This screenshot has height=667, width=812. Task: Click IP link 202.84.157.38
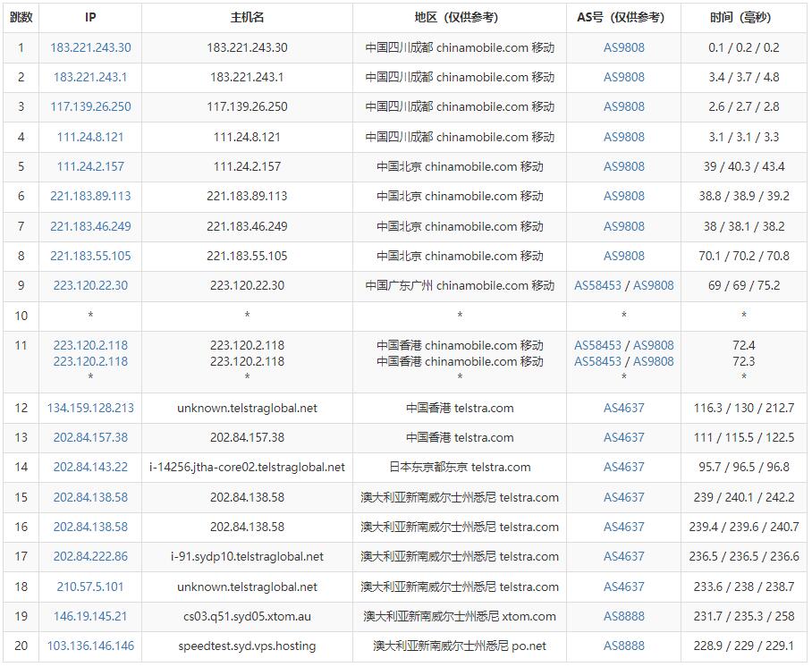90,437
